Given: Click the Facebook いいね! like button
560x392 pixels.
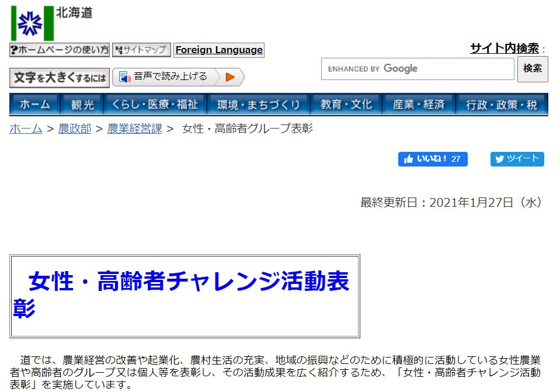Looking at the screenshot, I should tap(433, 159).
